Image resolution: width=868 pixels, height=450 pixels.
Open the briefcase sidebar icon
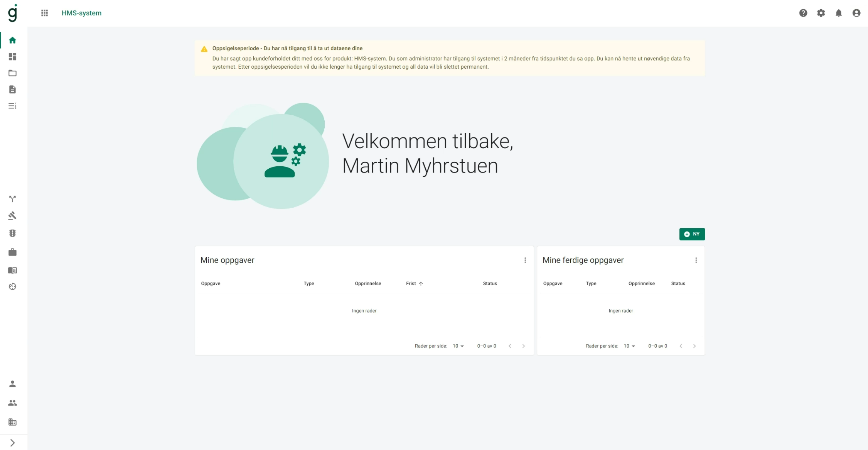pyautogui.click(x=12, y=252)
